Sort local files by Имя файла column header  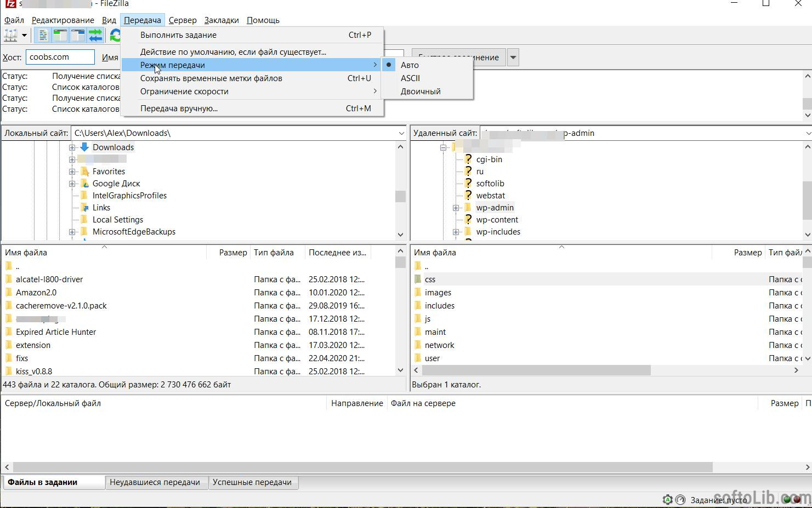coord(104,252)
